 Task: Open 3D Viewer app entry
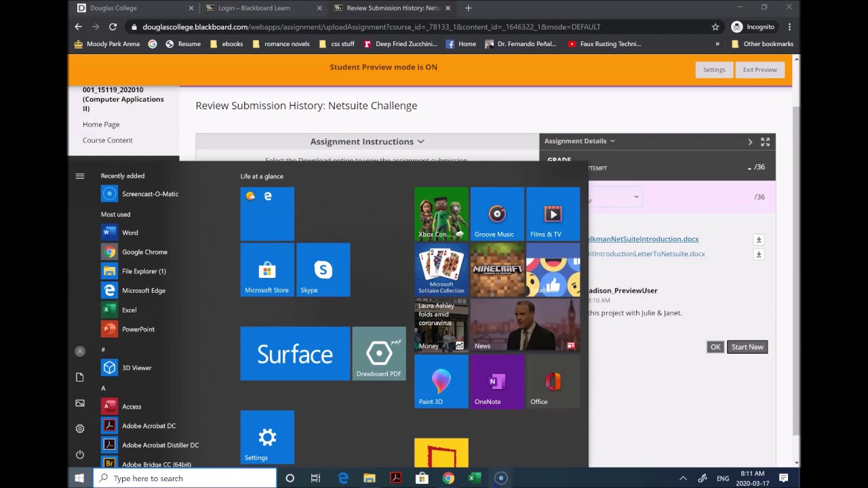[126, 368]
